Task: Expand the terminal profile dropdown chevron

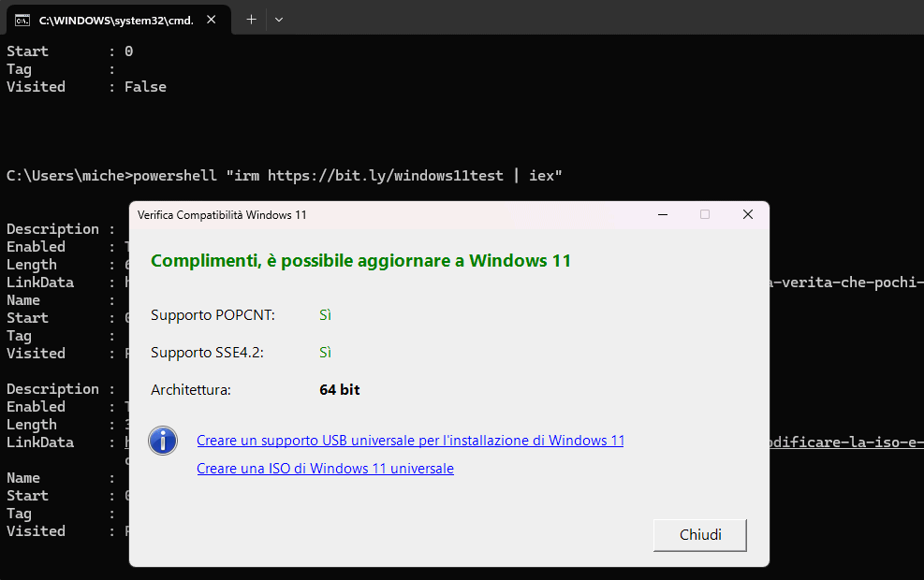Action: (279, 19)
